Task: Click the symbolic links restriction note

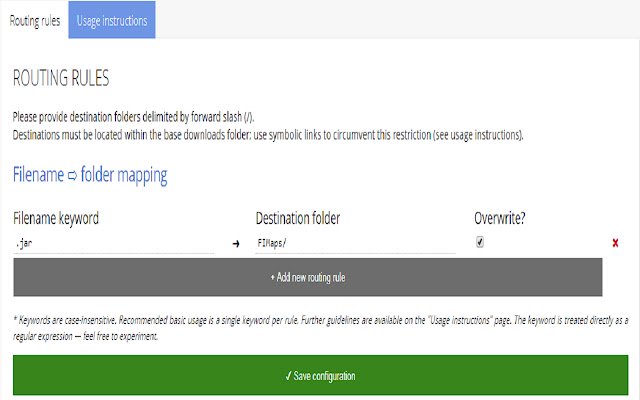Action: 268,135
